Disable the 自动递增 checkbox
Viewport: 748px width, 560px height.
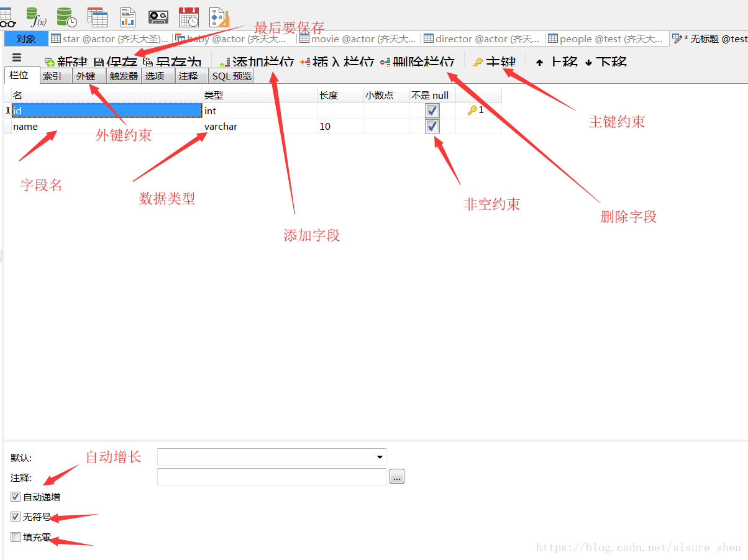pyautogui.click(x=14, y=497)
